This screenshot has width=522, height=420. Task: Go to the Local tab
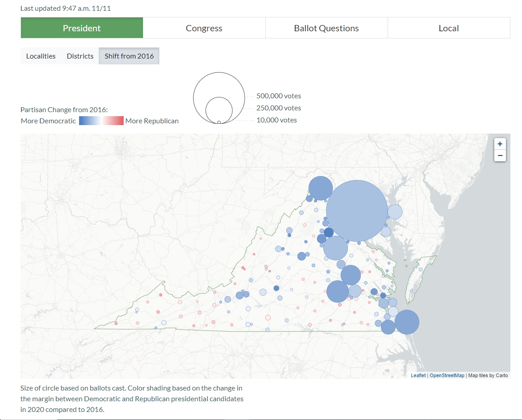coord(449,28)
